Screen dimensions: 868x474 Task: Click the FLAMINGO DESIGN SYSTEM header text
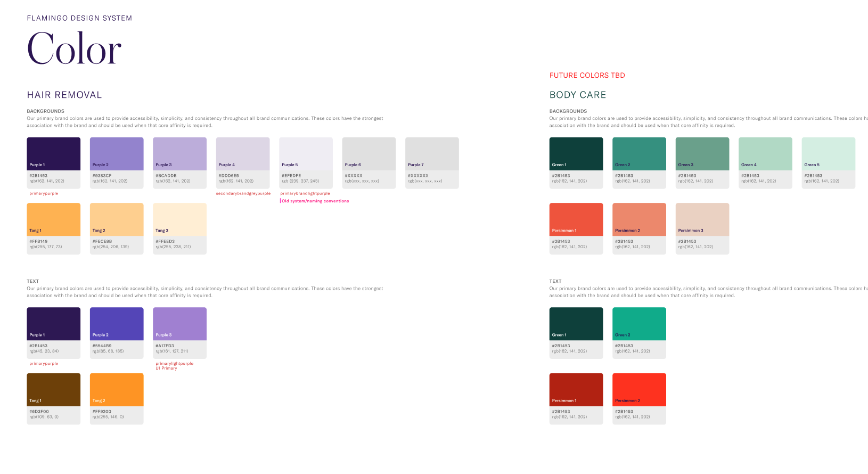79,18
